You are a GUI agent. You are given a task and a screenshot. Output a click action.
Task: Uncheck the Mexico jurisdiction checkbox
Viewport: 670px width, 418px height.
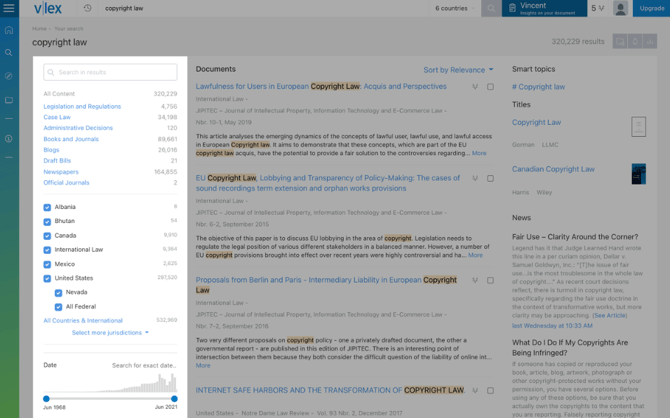point(47,265)
